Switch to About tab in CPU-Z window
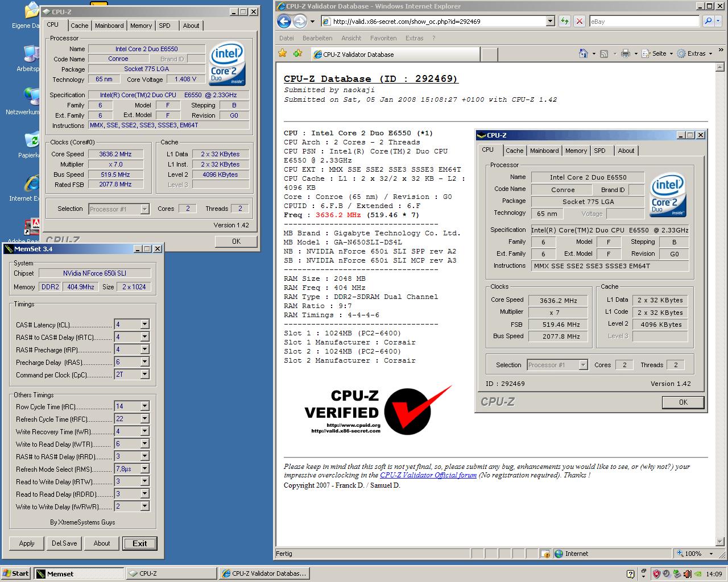Screen dimensions: 728x582 click(191, 26)
